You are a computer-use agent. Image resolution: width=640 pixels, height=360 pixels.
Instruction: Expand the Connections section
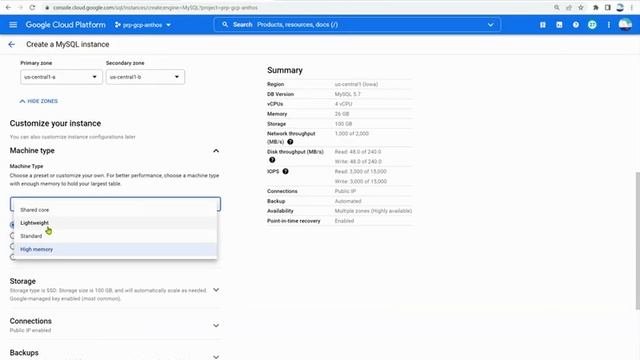(x=216, y=326)
